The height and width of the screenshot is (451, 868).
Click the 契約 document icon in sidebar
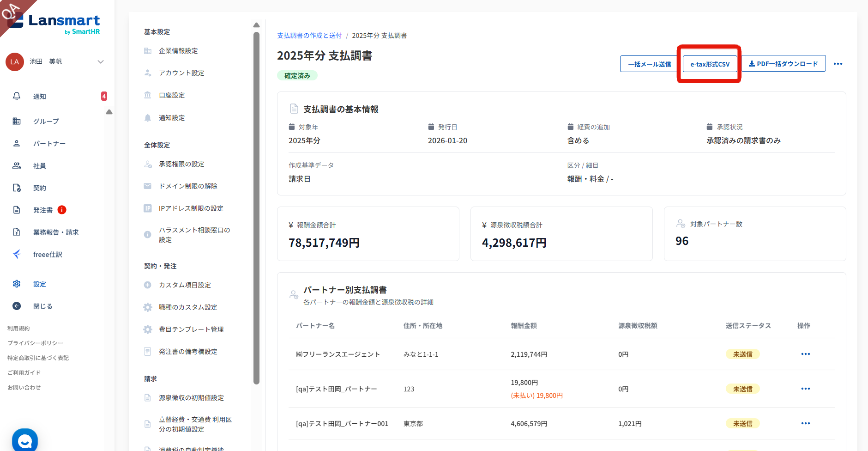pyautogui.click(x=17, y=188)
